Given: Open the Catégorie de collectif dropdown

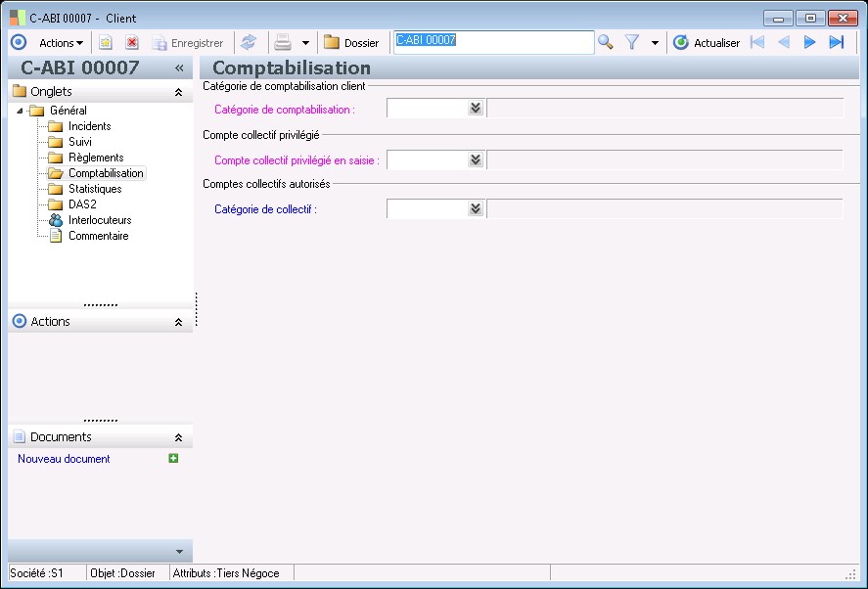Looking at the screenshot, I should 476,208.
